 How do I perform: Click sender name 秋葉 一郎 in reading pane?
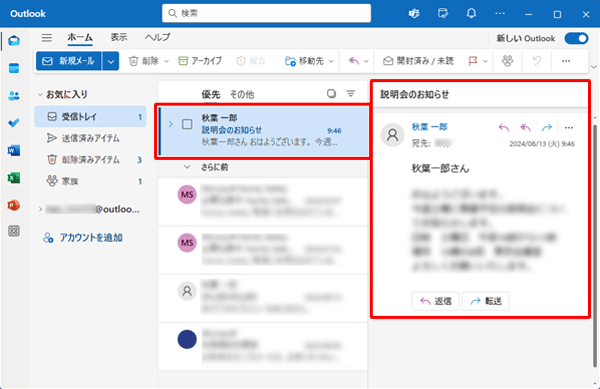coord(429,127)
